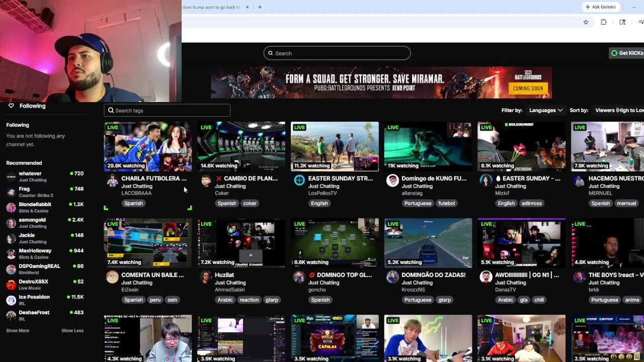This screenshot has height=362, width=644.
Task: Expand the Languages filter dropdown
Action: click(546, 110)
